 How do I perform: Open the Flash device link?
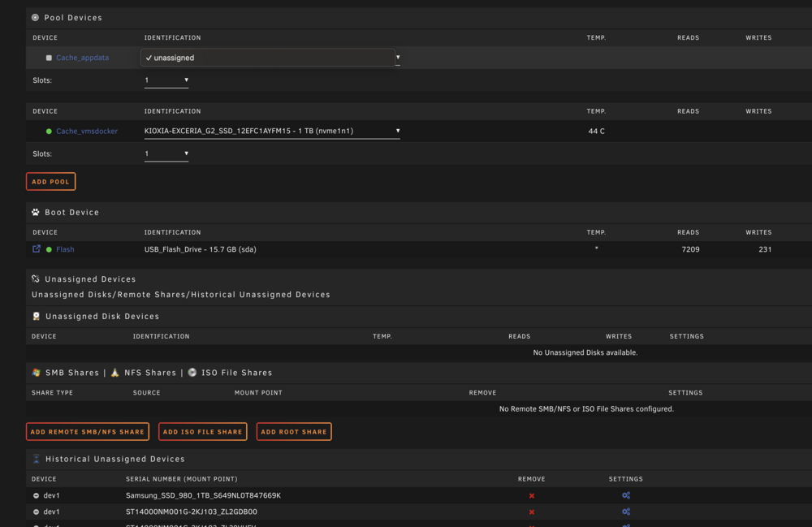click(x=65, y=249)
